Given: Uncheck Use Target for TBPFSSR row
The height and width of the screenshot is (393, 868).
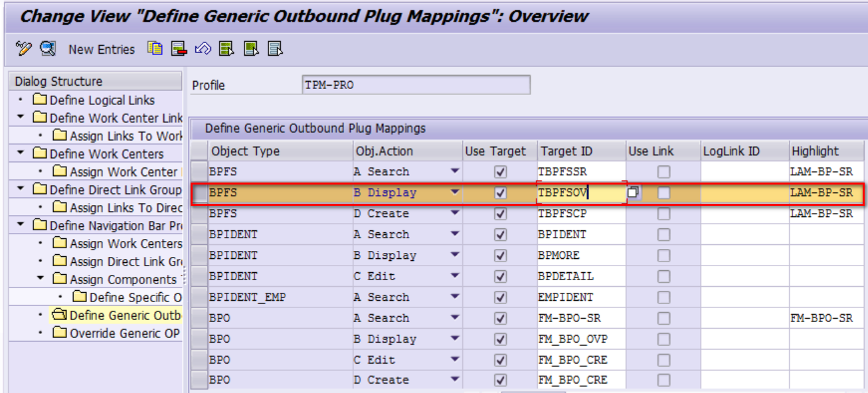Looking at the screenshot, I should [501, 172].
